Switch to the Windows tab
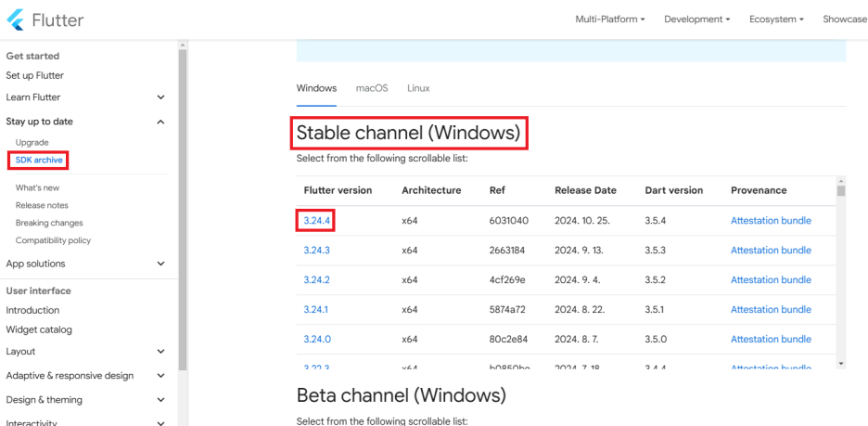The image size is (868, 426). 316,88
